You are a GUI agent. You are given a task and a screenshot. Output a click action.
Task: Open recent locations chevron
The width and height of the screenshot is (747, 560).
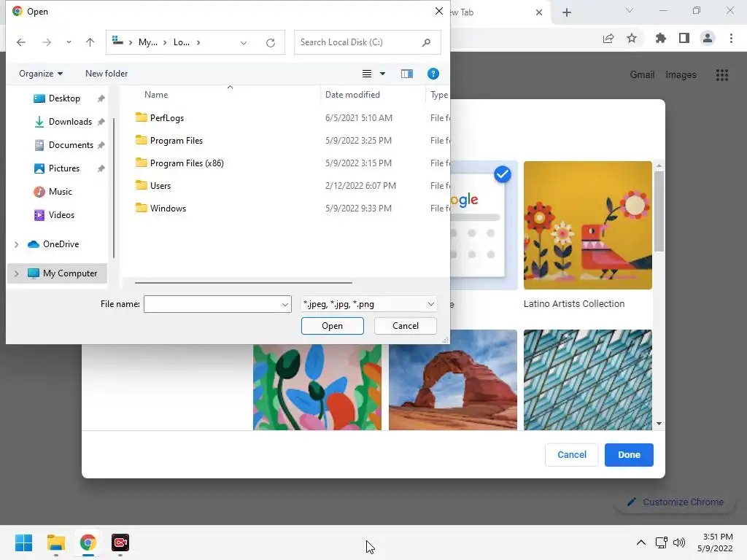pyautogui.click(x=69, y=42)
